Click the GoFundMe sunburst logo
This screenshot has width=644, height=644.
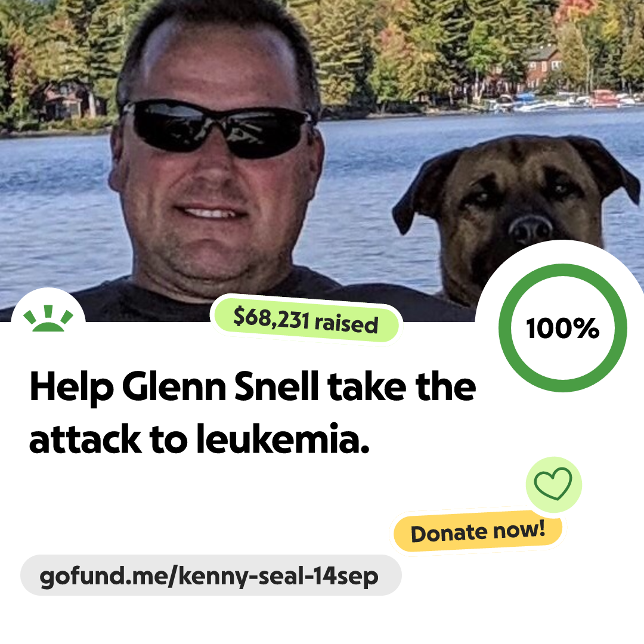(48, 318)
